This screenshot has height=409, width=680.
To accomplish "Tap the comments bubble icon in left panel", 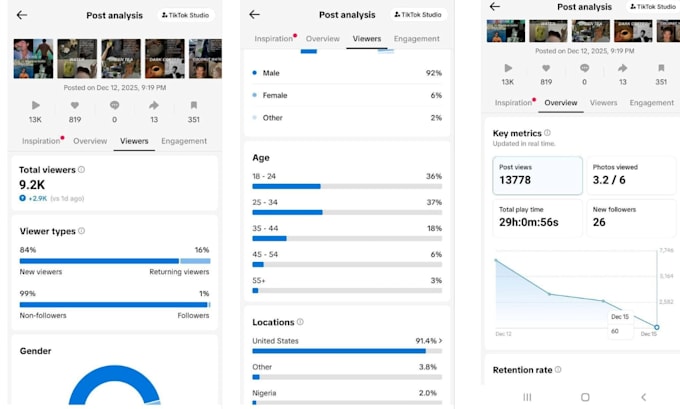I will click(x=114, y=105).
